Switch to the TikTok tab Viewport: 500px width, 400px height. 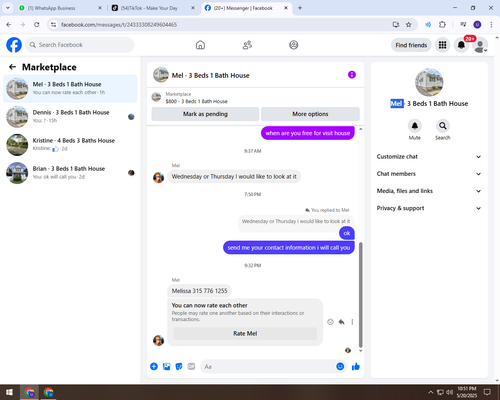(x=153, y=8)
